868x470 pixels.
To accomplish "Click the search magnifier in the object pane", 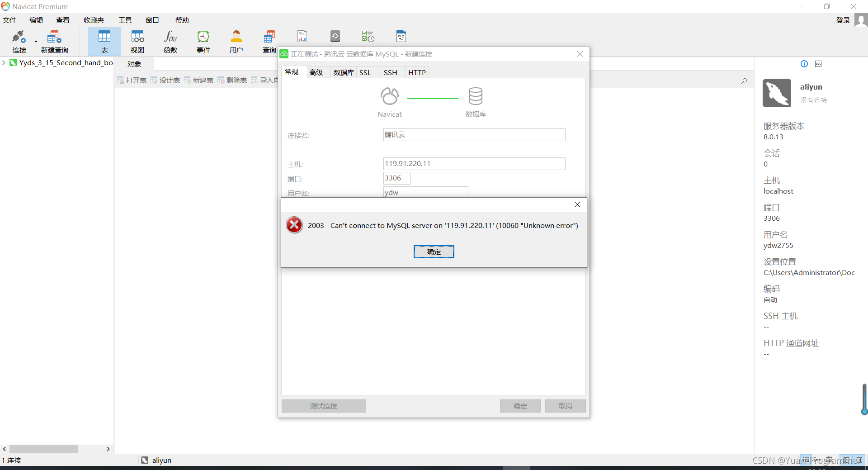I will tap(744, 81).
